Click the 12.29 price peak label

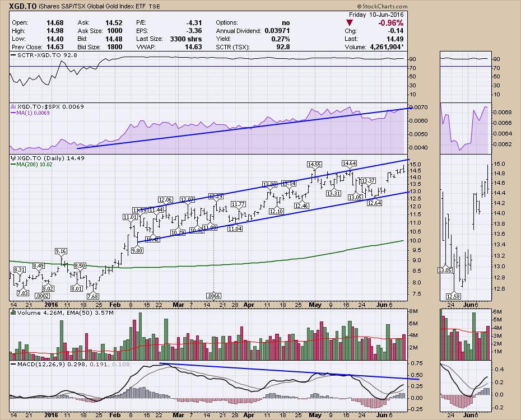[x=216, y=196]
